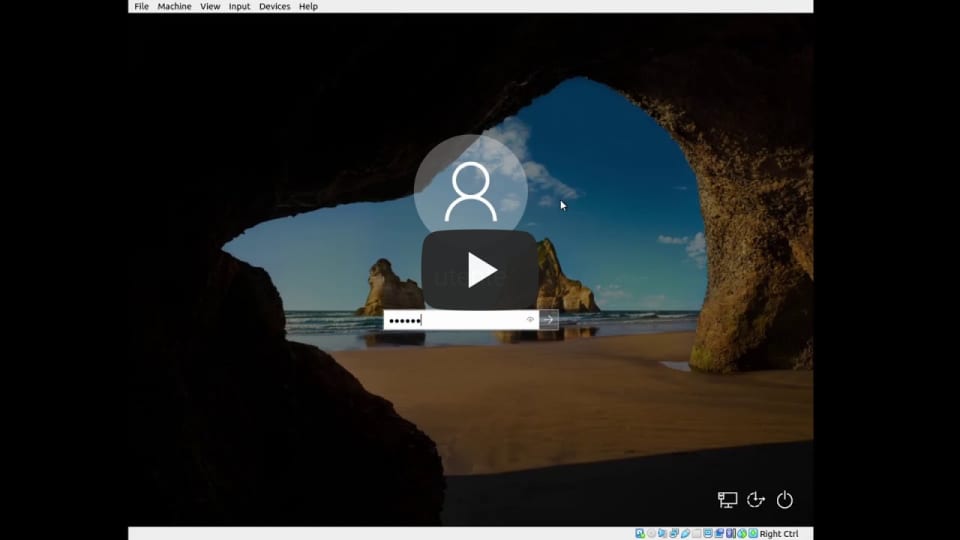Reveal password with the eye icon
The image size is (960, 540).
pos(530,320)
